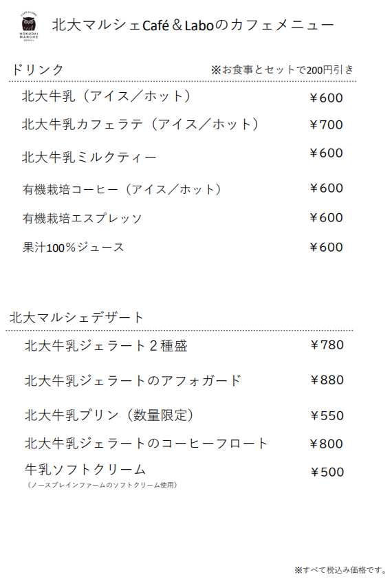Viewport: 392px width, 588px height.
Task: Select 北大牛乳（アイス／ホット）menu item
Action: 106,96
